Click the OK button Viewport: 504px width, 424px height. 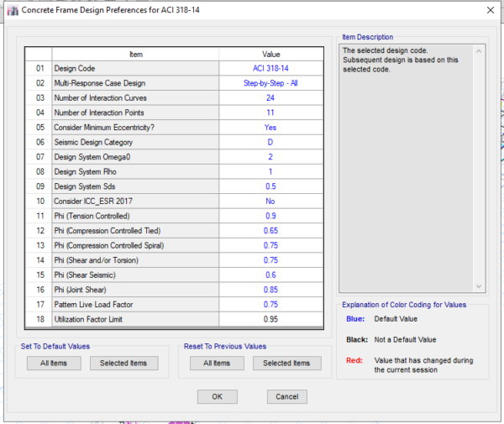click(218, 396)
